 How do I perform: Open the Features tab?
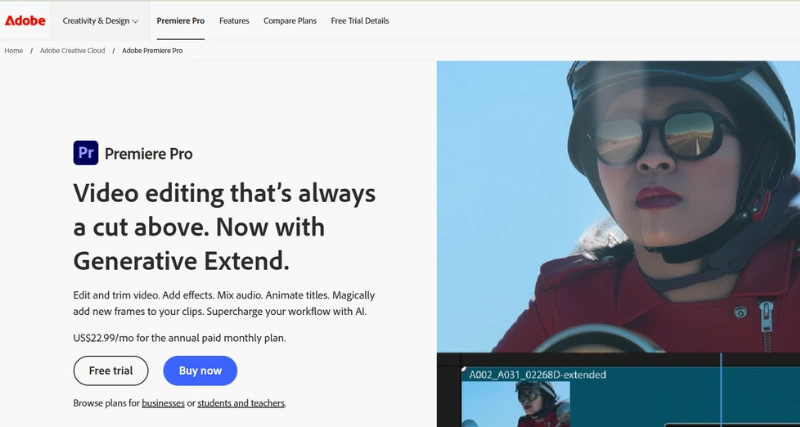pos(234,21)
